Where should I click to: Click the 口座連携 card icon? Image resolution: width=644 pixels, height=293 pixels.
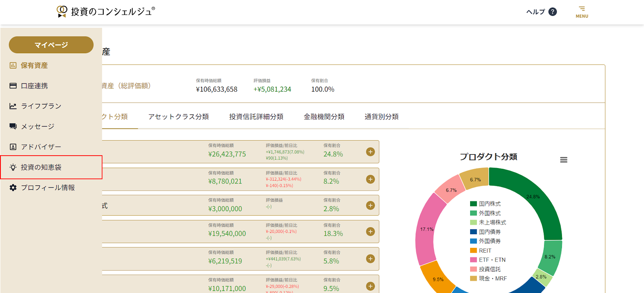tap(13, 86)
